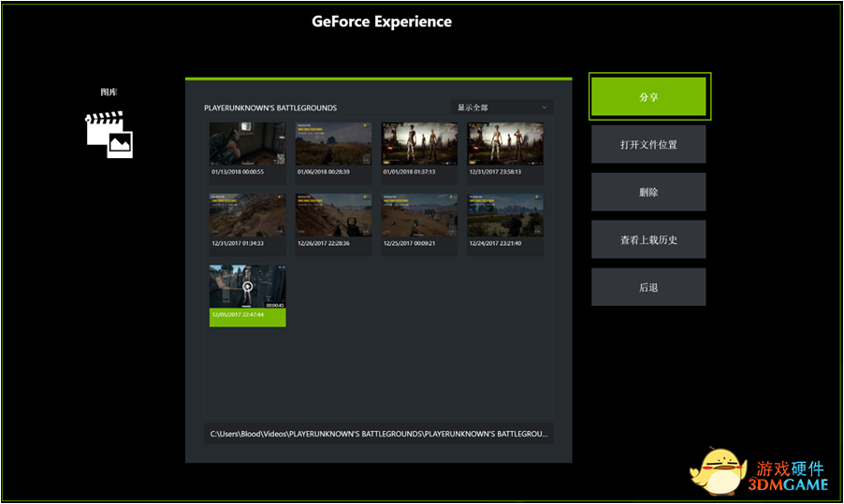Select the thumbnail dated 12/31/2017 23:58:13
This screenshot has width=844, height=504.
[x=505, y=144]
